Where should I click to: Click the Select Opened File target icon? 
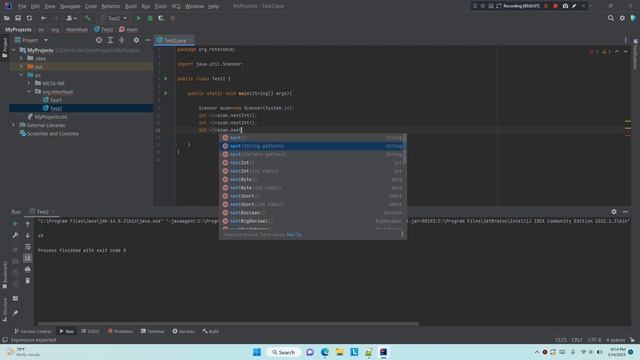99,40
